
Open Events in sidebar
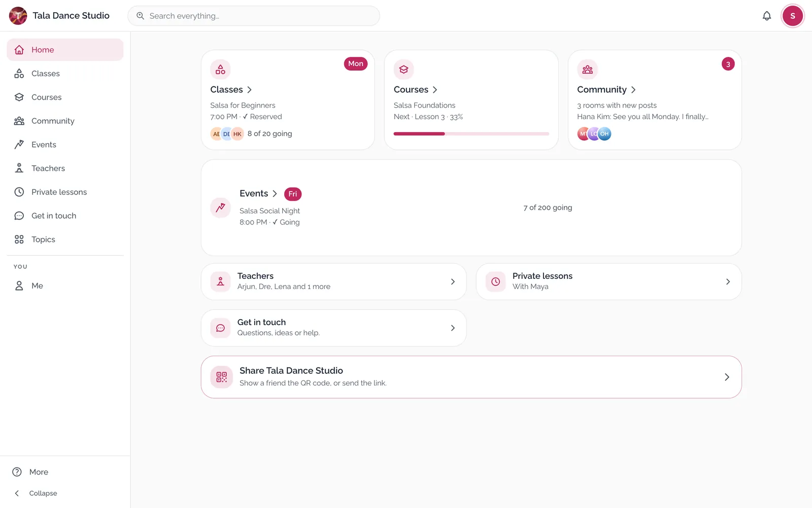[65, 145]
